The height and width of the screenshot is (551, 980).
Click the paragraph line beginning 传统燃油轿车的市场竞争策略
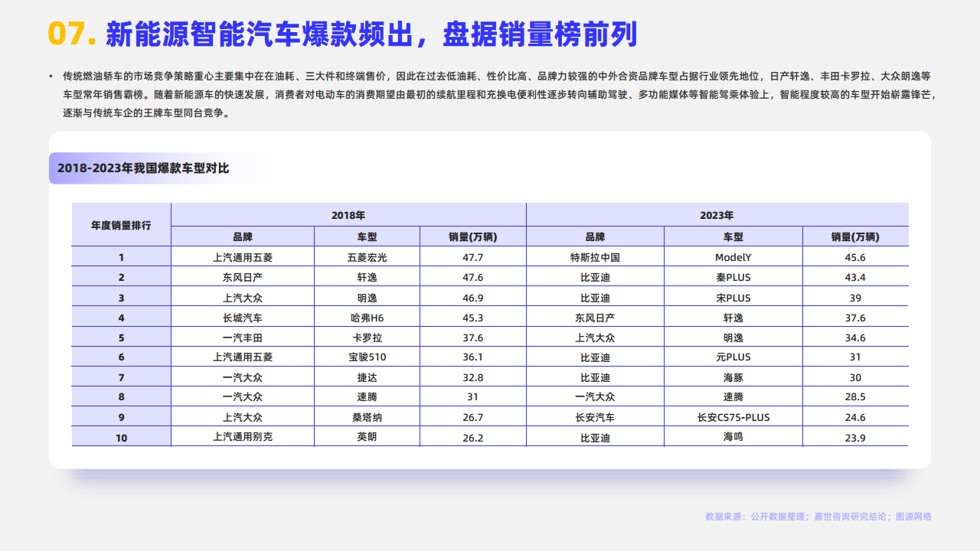(x=497, y=77)
